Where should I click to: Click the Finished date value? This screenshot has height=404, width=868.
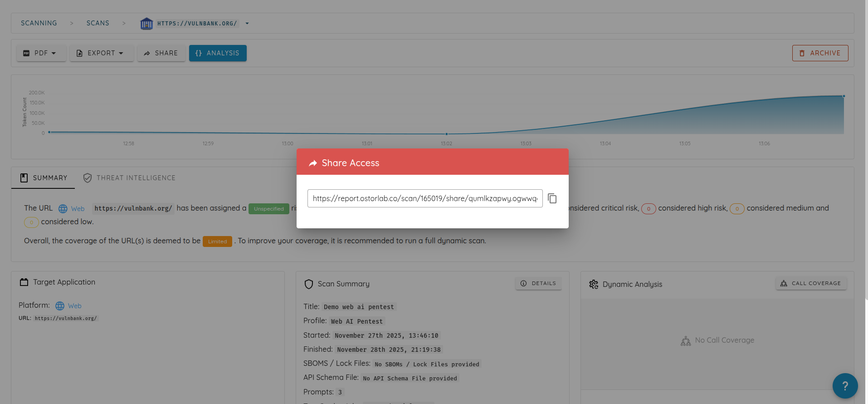[389, 350]
